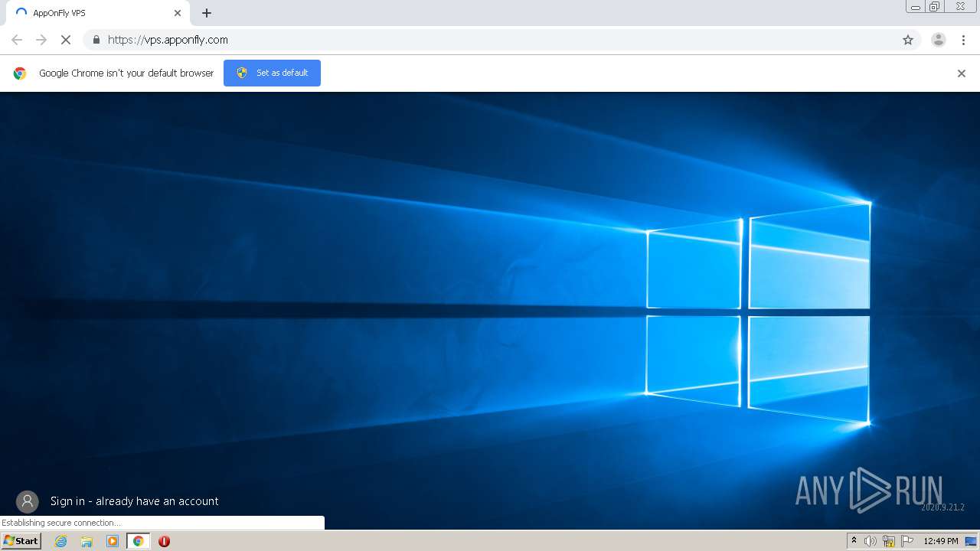This screenshot has height=551, width=980.
Task: Open a new browser tab
Action: (207, 13)
